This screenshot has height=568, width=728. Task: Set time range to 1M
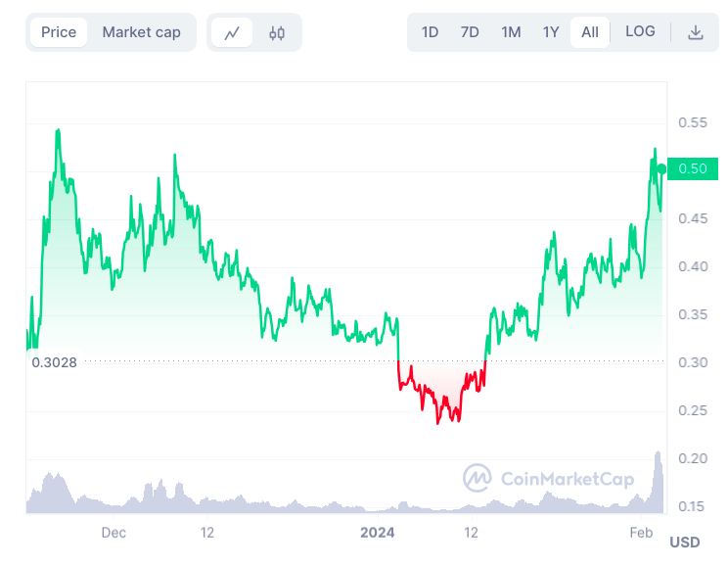pyautogui.click(x=511, y=32)
